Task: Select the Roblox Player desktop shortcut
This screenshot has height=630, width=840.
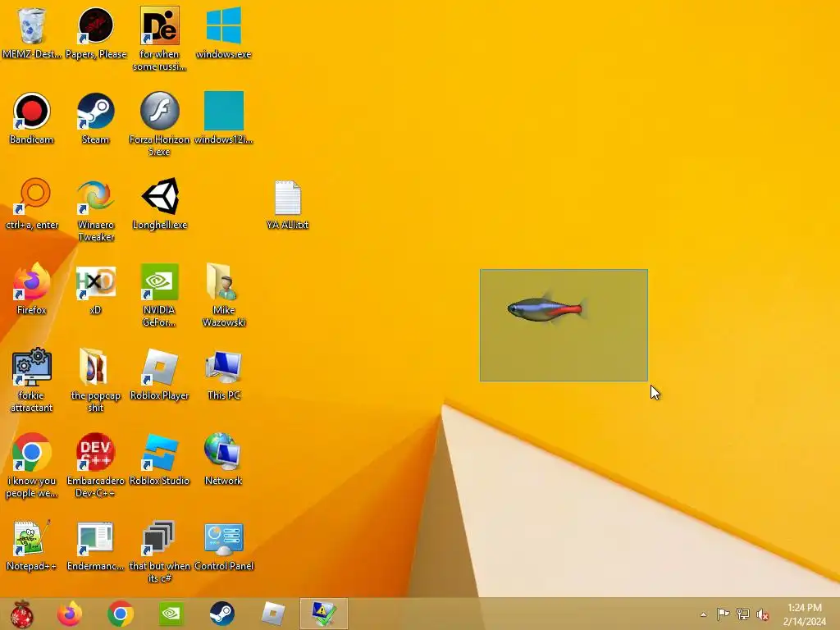Action: [x=159, y=374]
